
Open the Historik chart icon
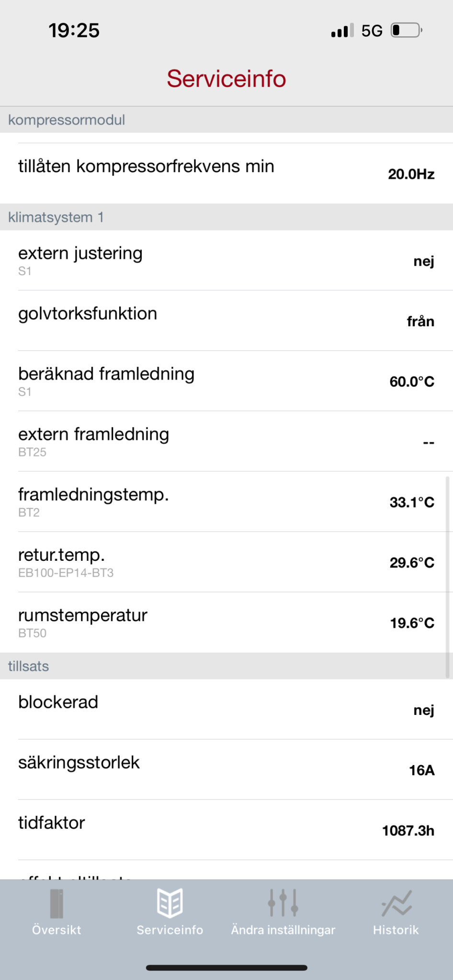396,903
